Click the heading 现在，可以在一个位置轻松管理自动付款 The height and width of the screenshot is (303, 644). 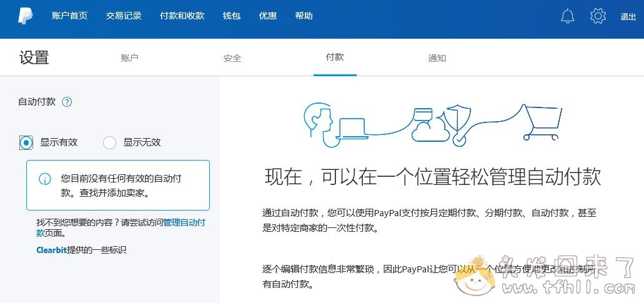[433, 177]
